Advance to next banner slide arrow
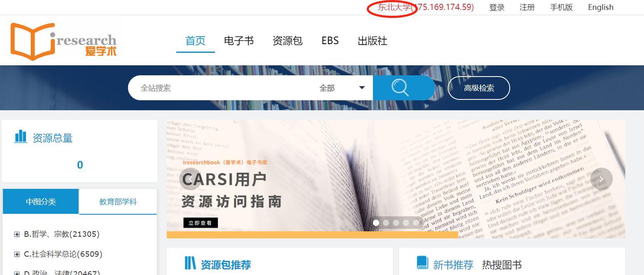The width and height of the screenshot is (644, 275). tap(601, 179)
